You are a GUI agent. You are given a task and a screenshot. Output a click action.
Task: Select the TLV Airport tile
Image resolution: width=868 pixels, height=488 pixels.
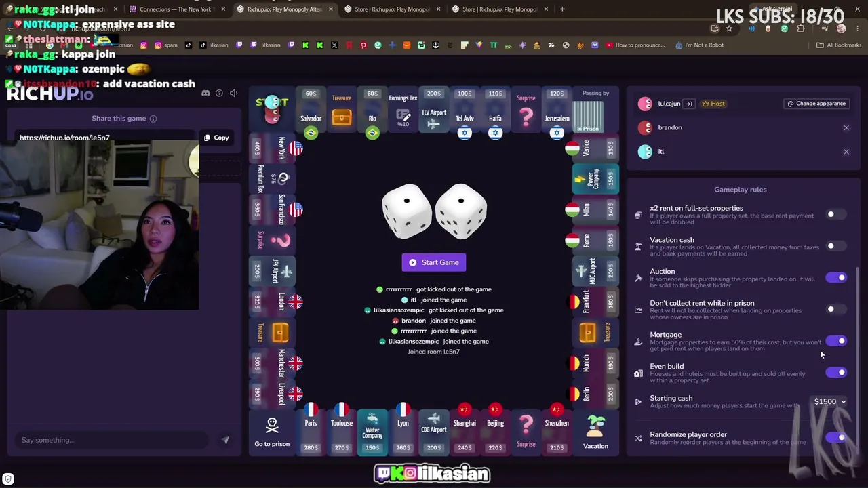[x=434, y=111]
